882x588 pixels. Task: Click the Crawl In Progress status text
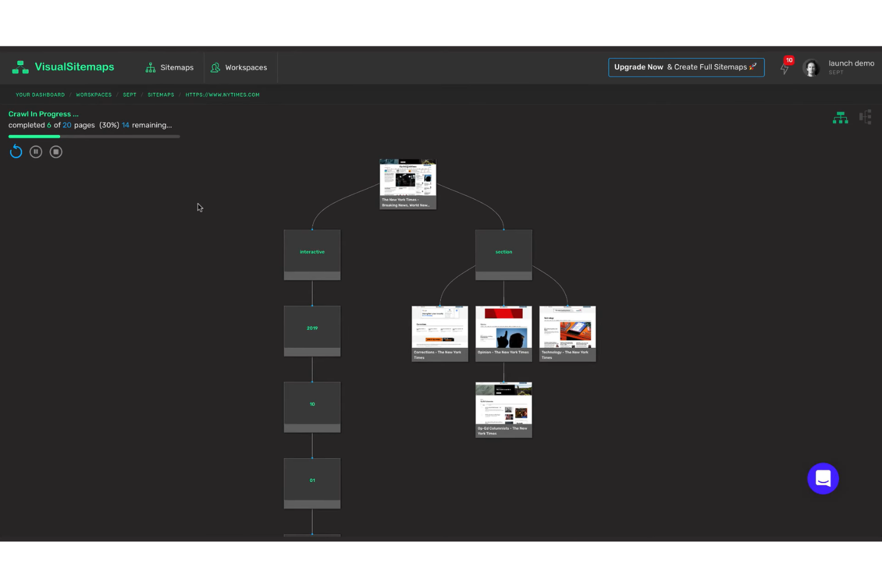point(44,114)
